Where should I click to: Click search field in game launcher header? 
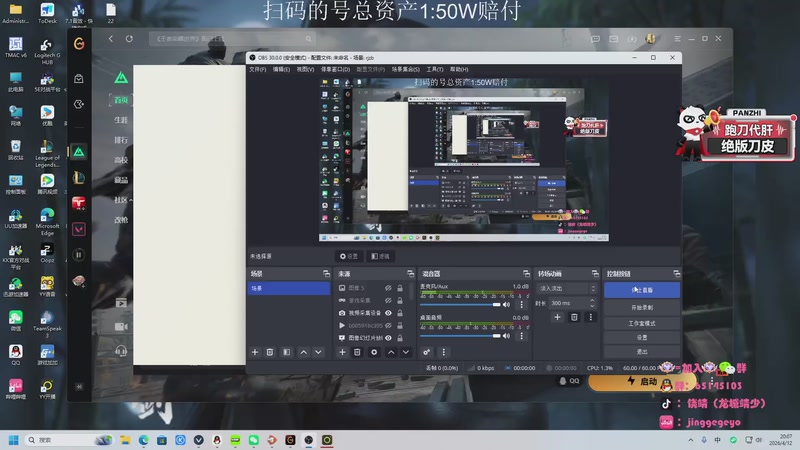233,39
